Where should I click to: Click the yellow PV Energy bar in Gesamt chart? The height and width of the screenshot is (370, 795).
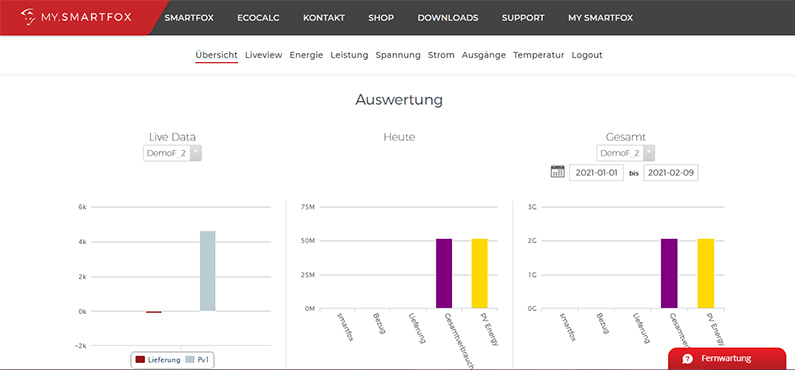tap(706, 273)
